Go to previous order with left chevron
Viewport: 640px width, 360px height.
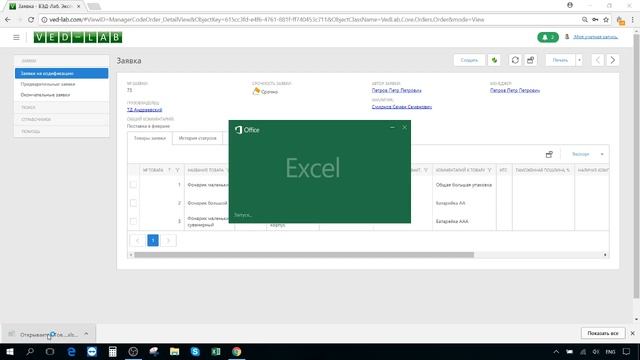coord(598,60)
